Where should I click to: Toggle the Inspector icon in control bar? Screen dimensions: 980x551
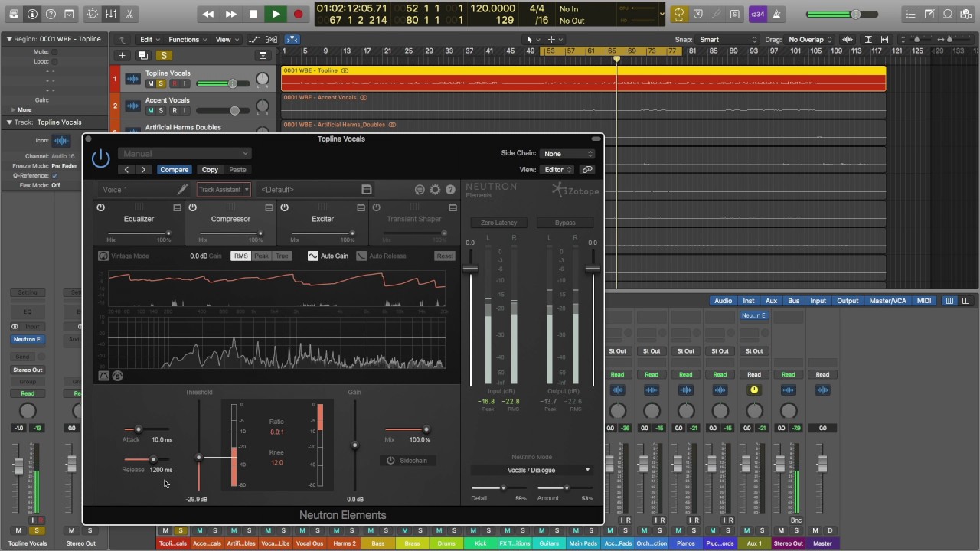[x=32, y=14]
